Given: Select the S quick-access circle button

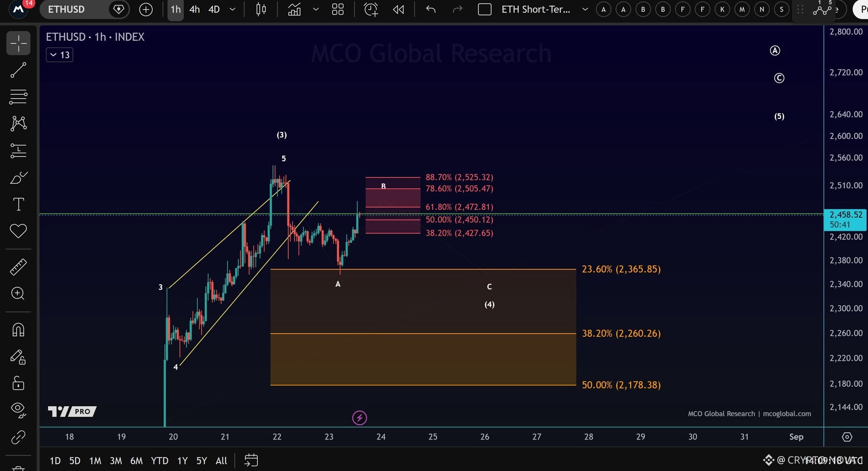Looking at the screenshot, I should click(x=782, y=9).
